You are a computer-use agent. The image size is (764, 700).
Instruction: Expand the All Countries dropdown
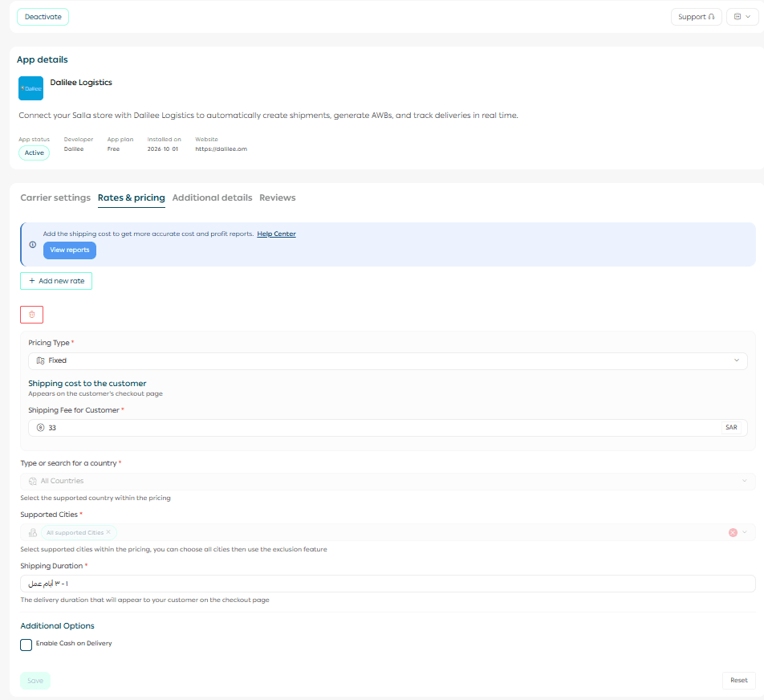(x=388, y=481)
